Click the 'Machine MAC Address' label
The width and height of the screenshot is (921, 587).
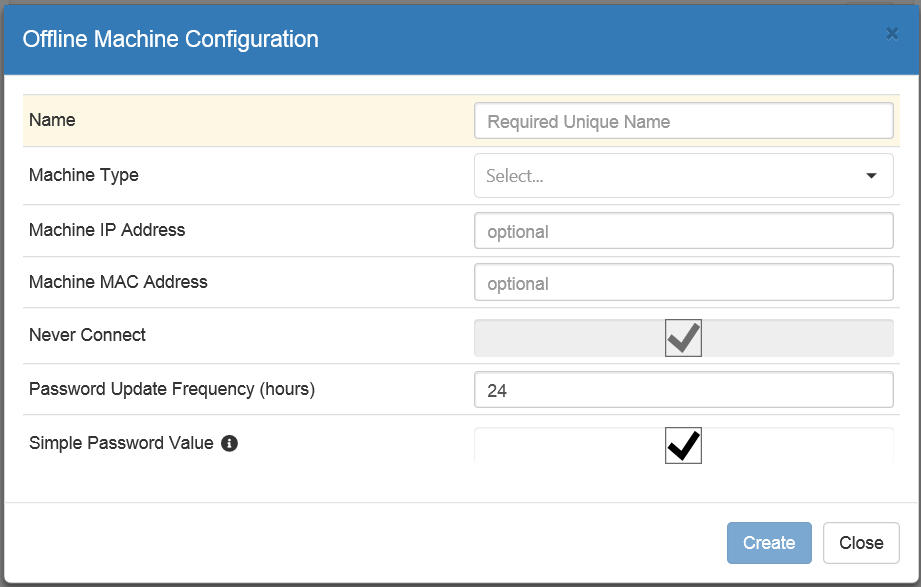point(118,282)
